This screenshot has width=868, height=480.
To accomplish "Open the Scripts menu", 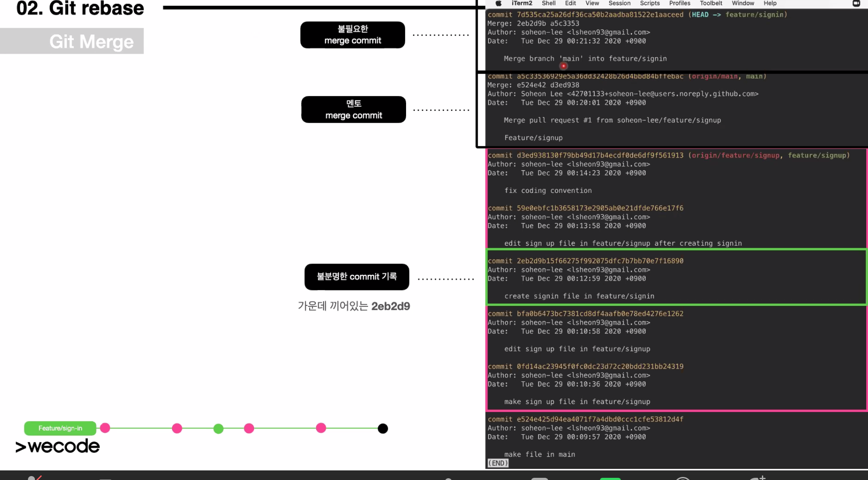I will [x=649, y=3].
